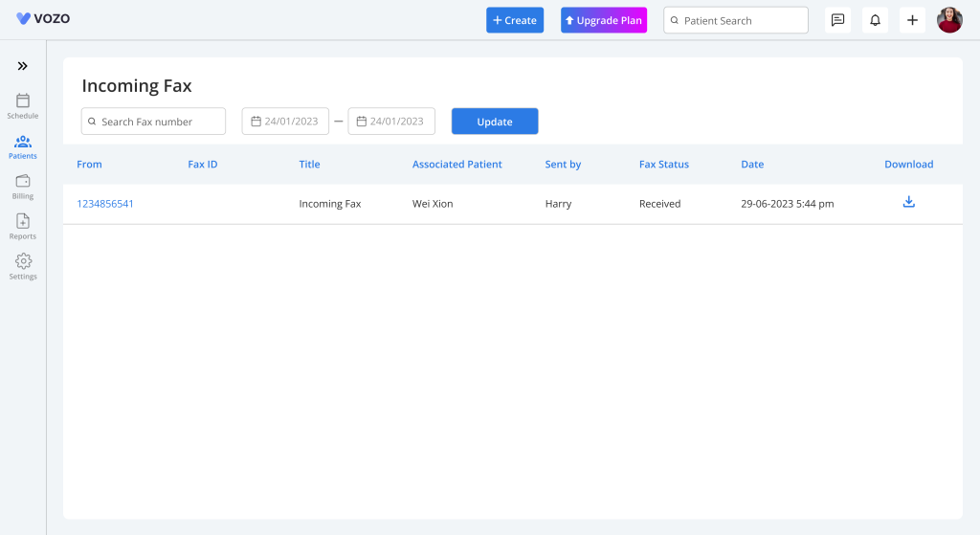Focus the Patient Search field
The width and height of the screenshot is (980, 535).
[x=735, y=20]
